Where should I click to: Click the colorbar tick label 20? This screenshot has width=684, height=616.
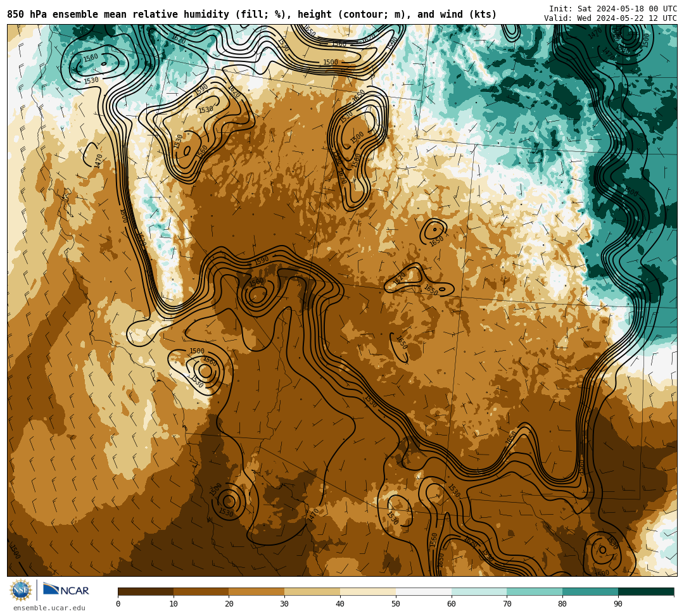coord(229,604)
